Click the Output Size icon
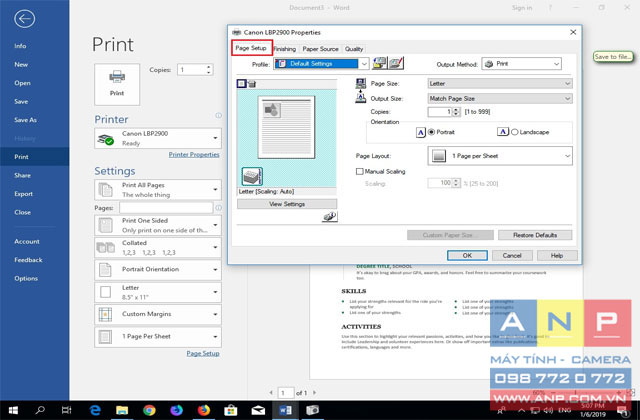The width and height of the screenshot is (640, 420). [361, 98]
